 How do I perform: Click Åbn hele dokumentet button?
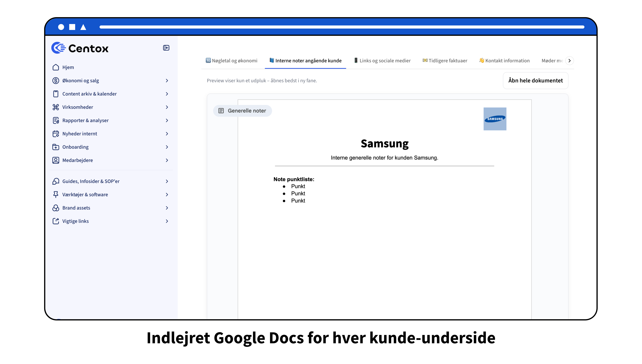pyautogui.click(x=535, y=81)
